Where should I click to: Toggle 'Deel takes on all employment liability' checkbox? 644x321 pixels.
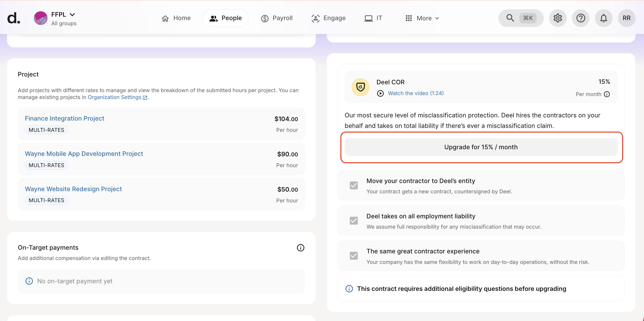coord(353,221)
